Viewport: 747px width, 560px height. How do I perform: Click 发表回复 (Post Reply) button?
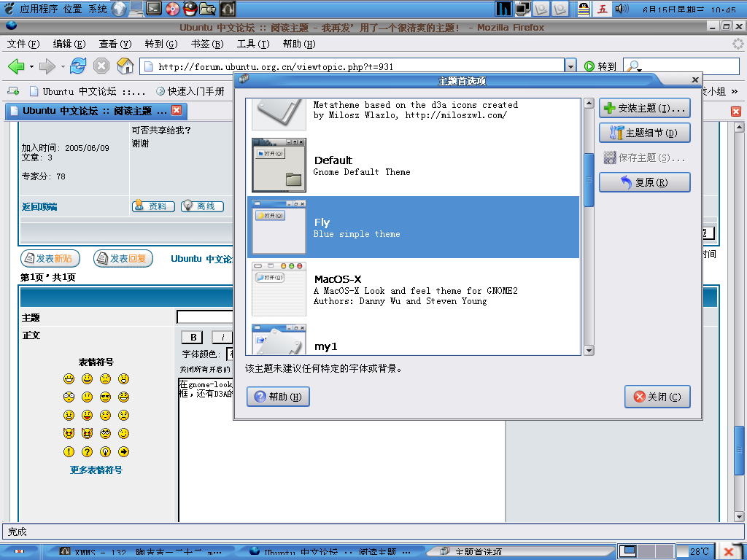123,259
